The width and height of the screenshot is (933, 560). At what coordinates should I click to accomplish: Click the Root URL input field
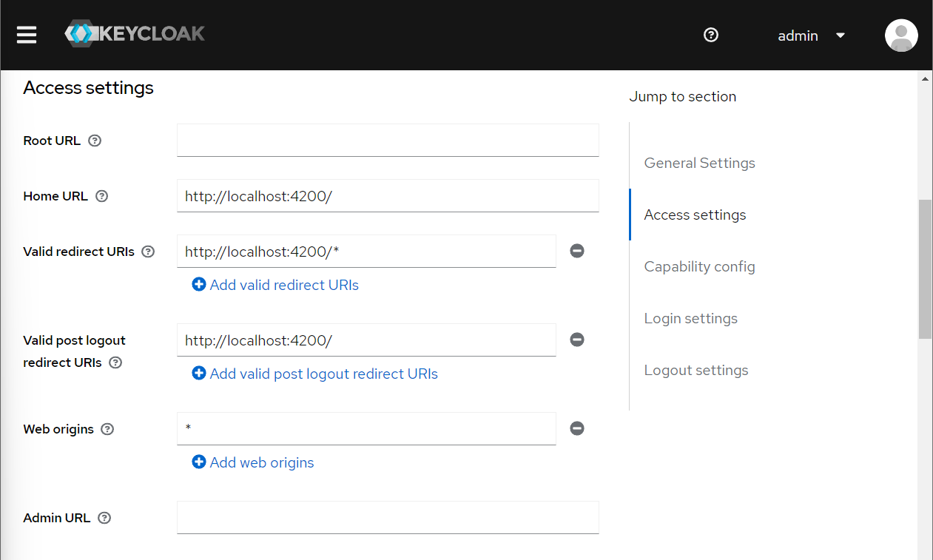tap(388, 140)
